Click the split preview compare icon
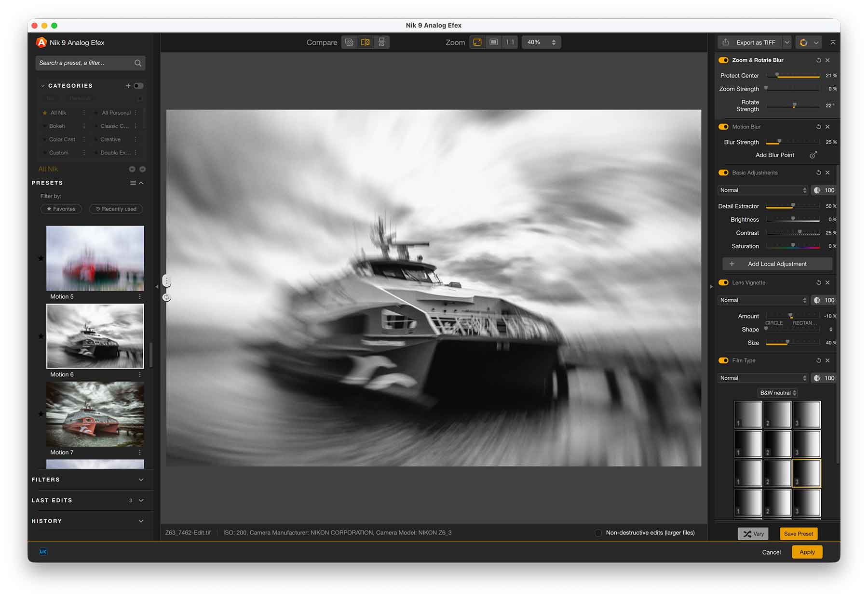This screenshot has width=868, height=599. tap(365, 42)
